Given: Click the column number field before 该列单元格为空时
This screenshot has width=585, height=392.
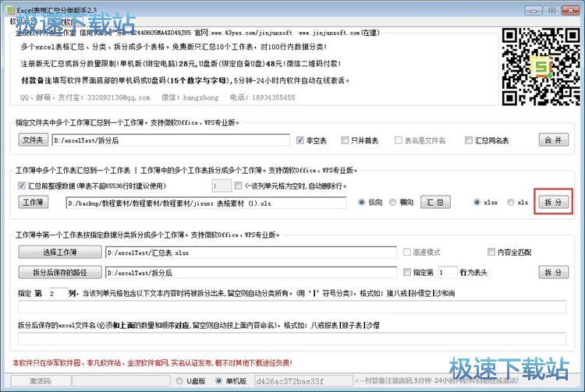Looking at the screenshot, I should point(222,185).
